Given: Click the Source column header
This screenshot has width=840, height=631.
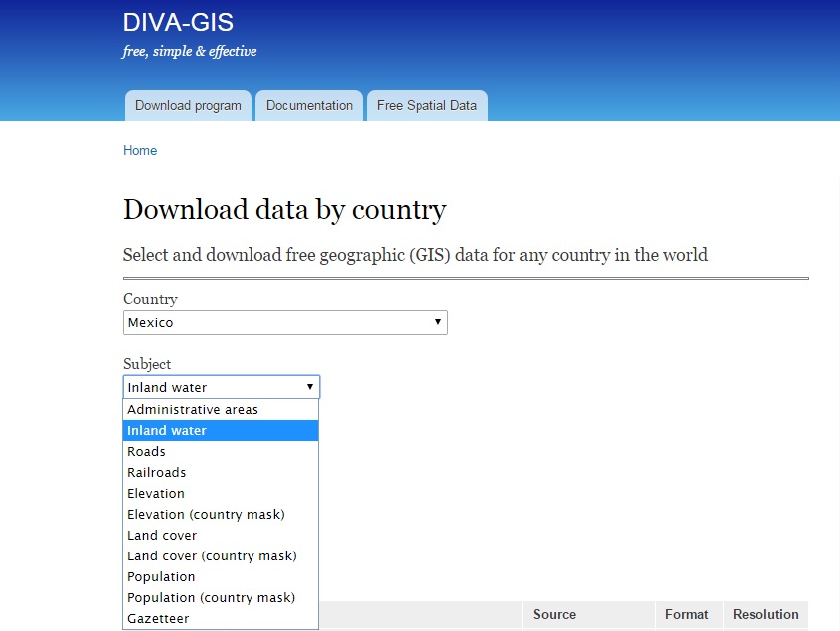Looking at the screenshot, I should (554, 615).
